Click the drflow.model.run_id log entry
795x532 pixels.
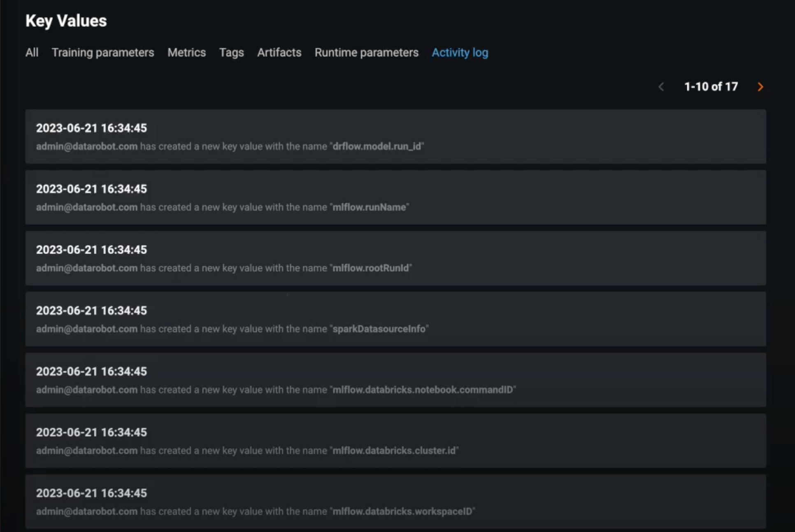395,136
